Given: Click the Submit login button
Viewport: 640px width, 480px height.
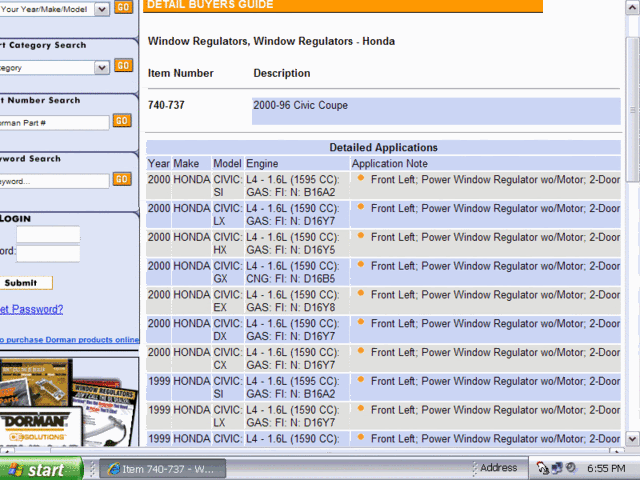Looking at the screenshot, I should point(25,283).
